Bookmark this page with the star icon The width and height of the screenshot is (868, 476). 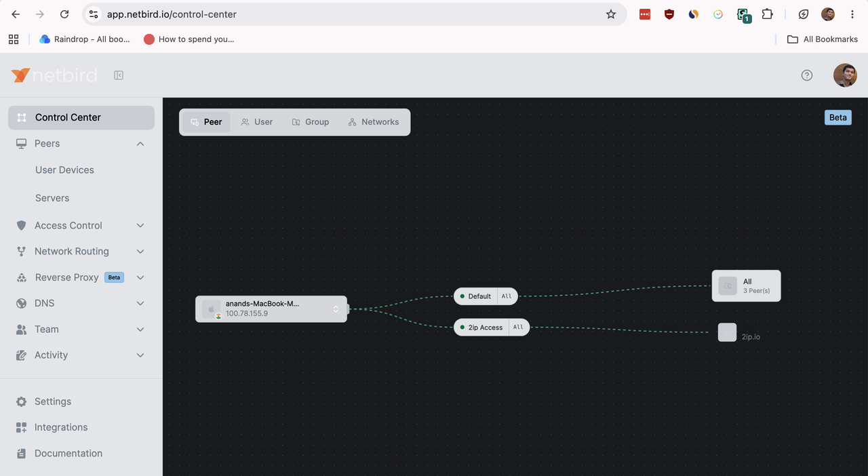(x=611, y=14)
